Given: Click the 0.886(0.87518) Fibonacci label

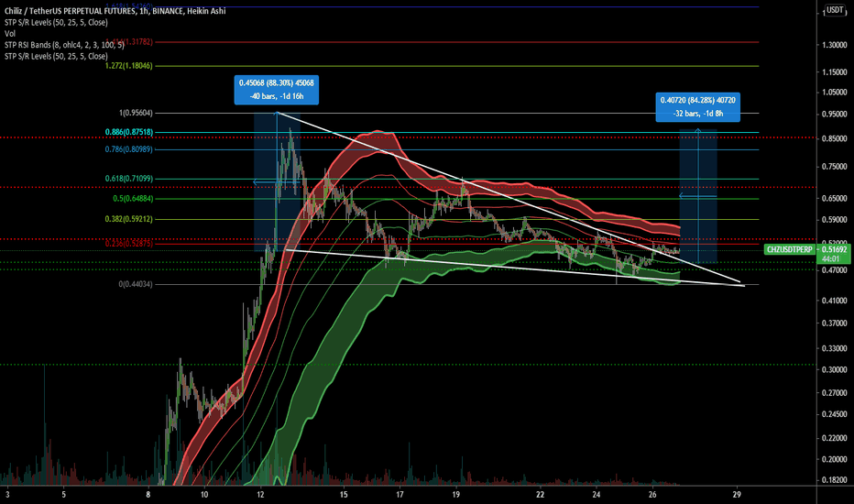Looking at the screenshot, I should pyautogui.click(x=128, y=132).
